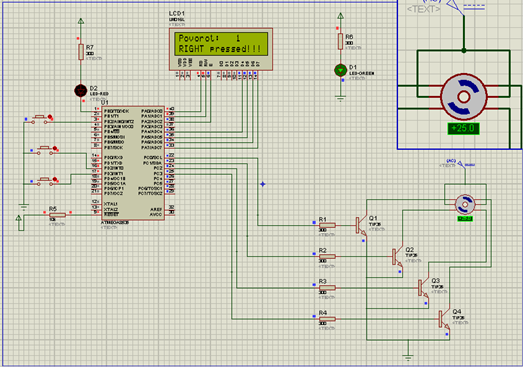Click the large magnified motor symbol
The height and width of the screenshot is (368, 524).
[x=464, y=97]
